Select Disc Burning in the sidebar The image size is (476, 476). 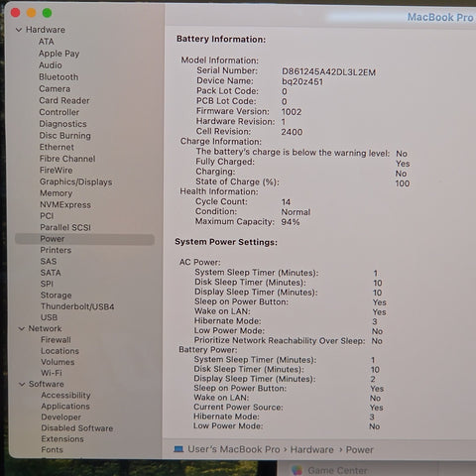[64, 136]
